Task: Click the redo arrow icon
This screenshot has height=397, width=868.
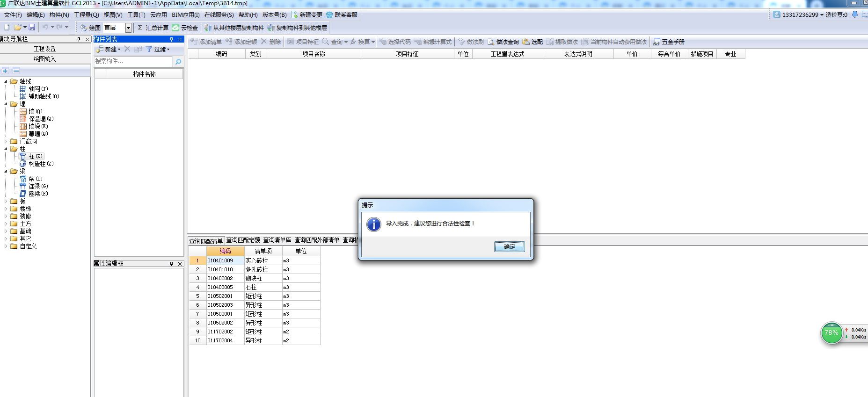Action: click(59, 27)
